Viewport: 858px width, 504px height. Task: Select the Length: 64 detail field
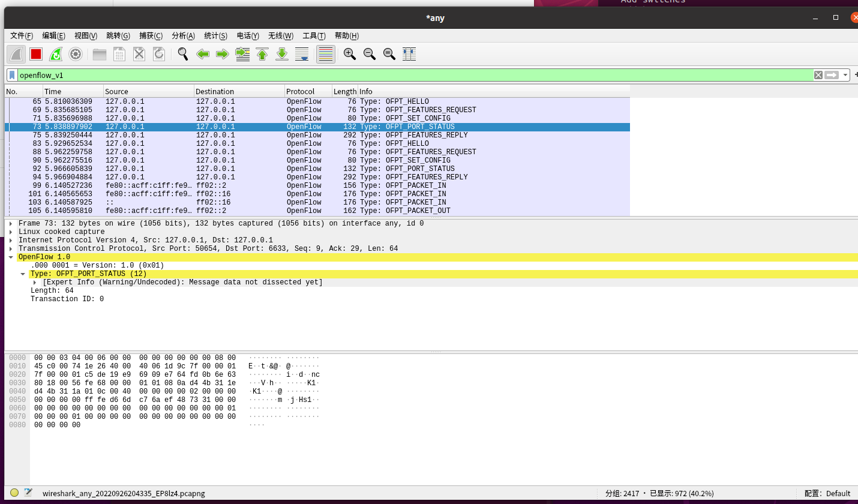(x=52, y=290)
